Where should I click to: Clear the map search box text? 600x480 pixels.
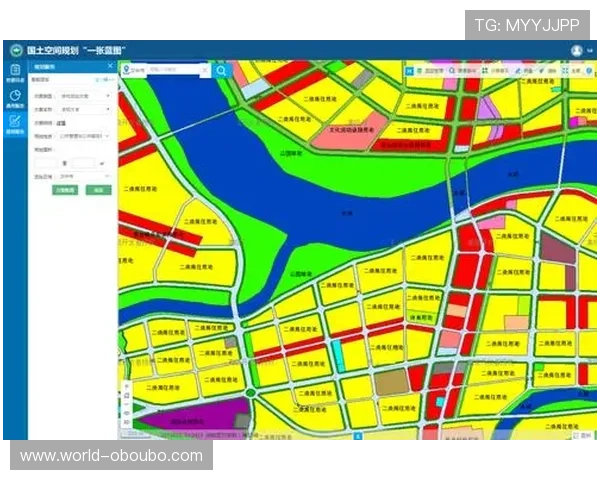pyautogui.click(x=206, y=70)
